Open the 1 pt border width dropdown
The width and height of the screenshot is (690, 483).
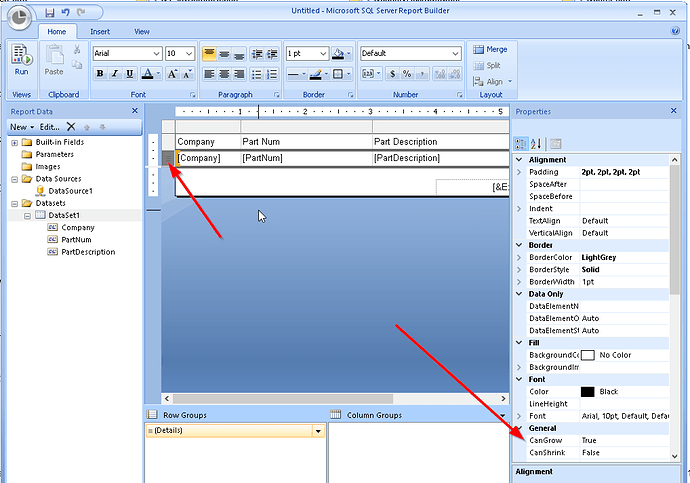[323, 54]
